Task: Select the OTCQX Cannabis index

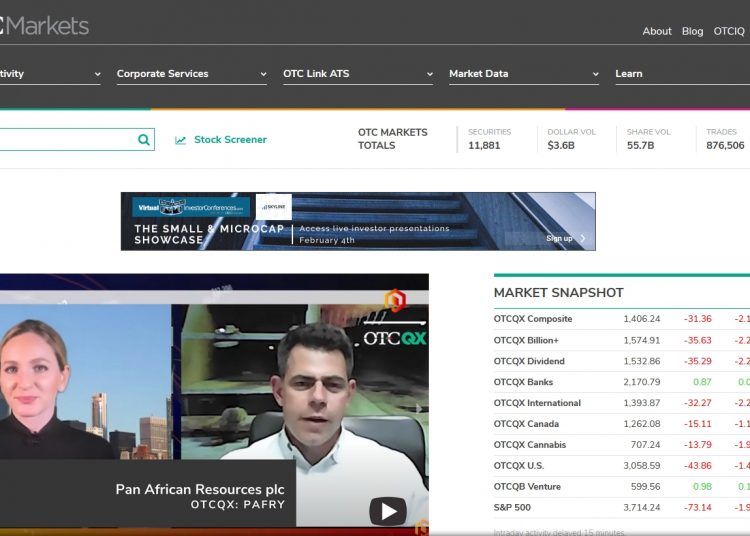Action: (x=529, y=445)
